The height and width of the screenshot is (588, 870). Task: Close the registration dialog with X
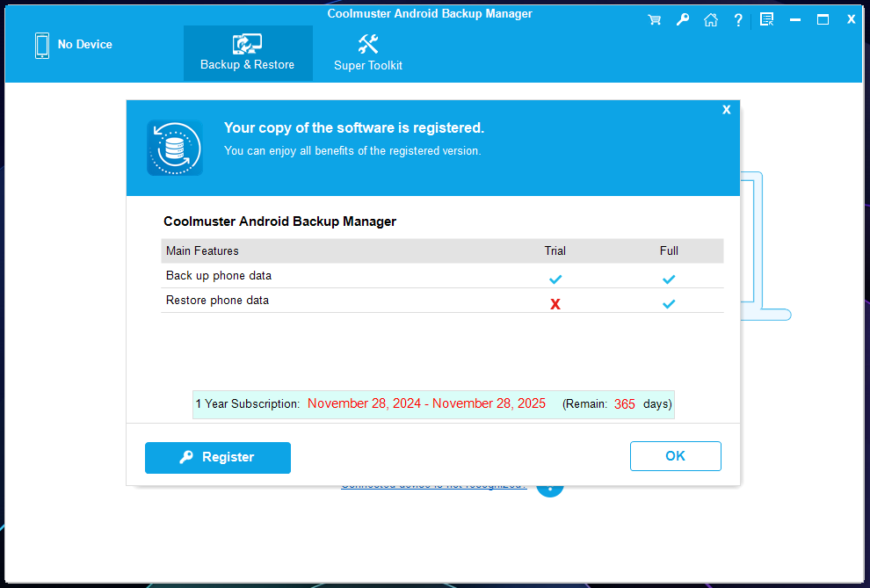click(x=726, y=110)
